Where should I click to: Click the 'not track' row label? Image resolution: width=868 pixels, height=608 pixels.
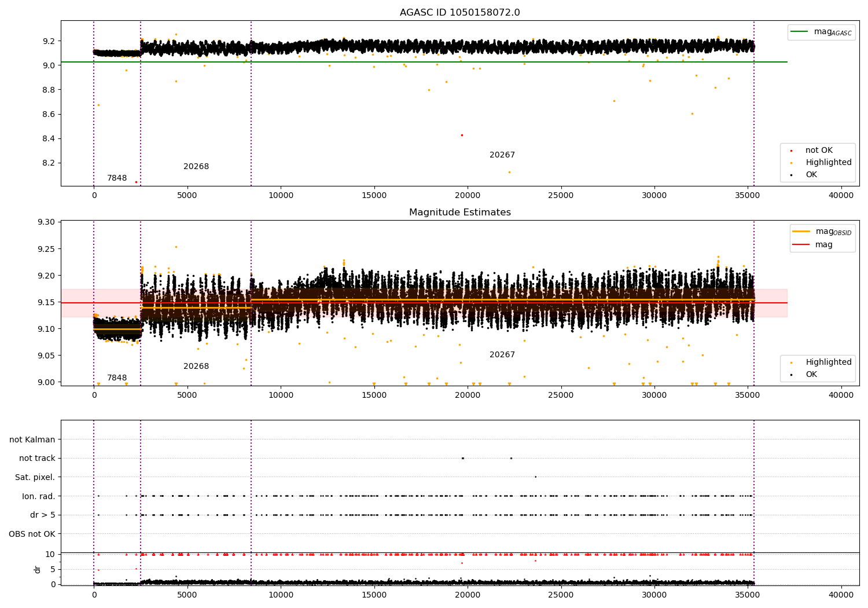[37, 459]
